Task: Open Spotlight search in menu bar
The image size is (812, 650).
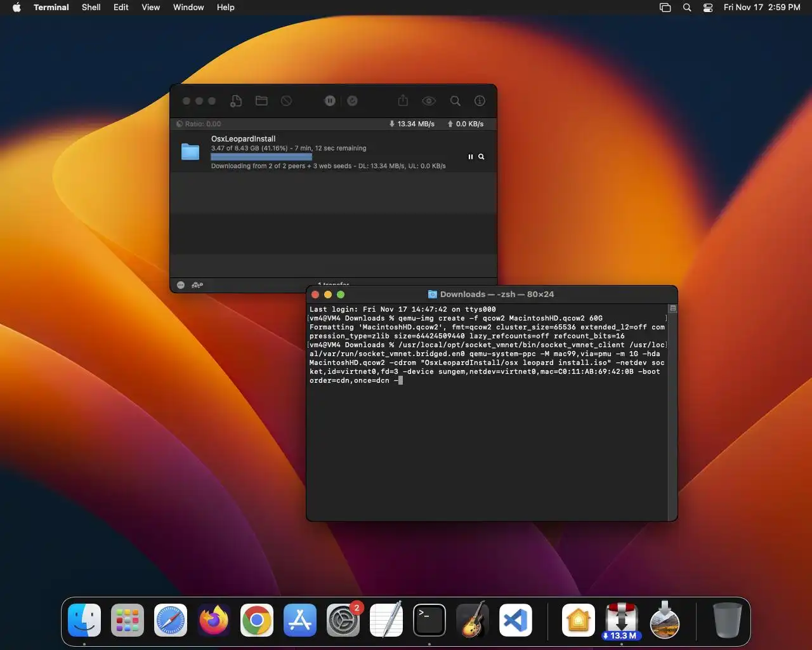Action: click(687, 8)
